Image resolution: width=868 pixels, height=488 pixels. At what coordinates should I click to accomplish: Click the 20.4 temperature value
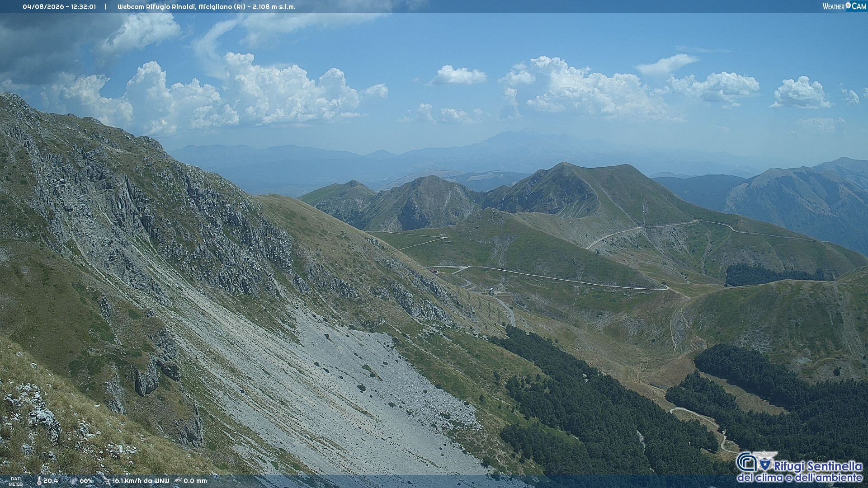pos(51,481)
